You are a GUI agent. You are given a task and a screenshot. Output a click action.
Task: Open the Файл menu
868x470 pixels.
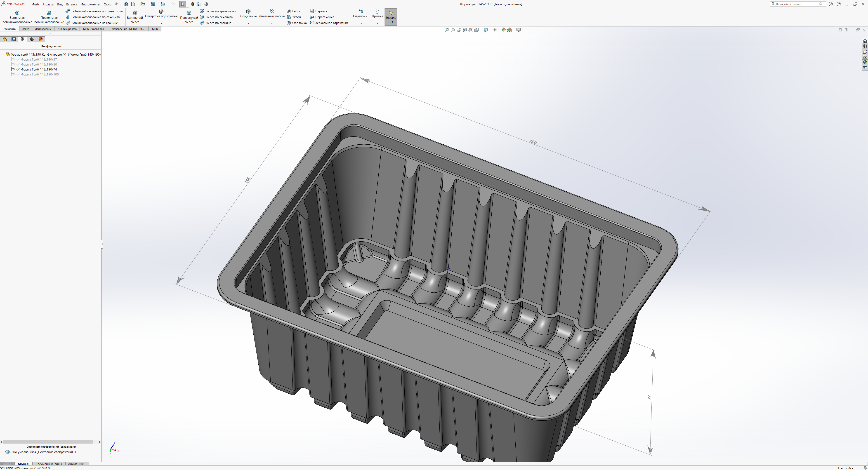[36, 4]
